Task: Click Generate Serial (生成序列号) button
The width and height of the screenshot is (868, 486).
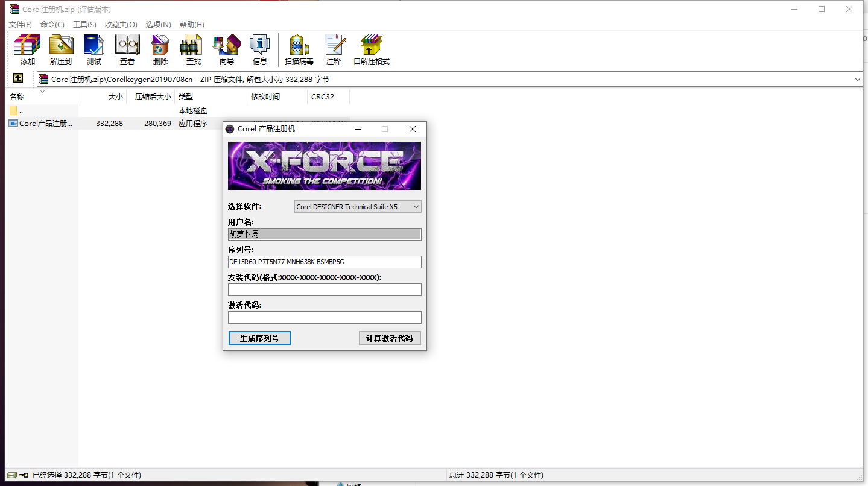Action: [259, 338]
